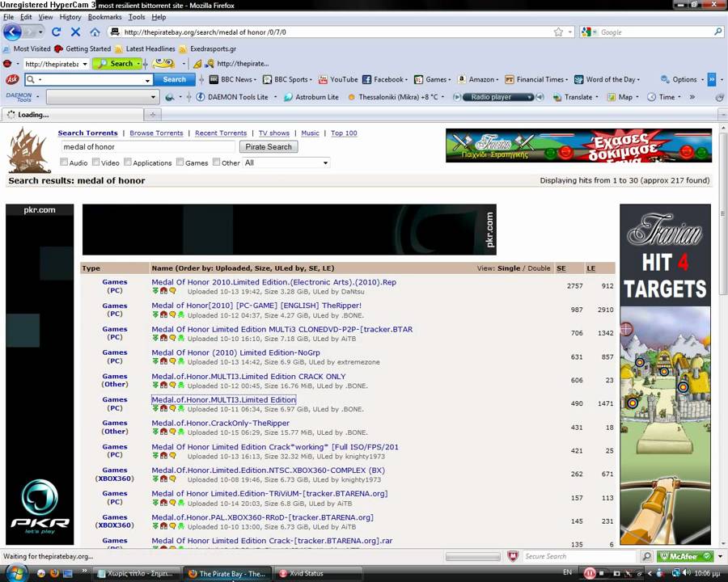Open the Thessaloniki (Mikra) weather dropdown
This screenshot has width=728, height=582.
443,97
